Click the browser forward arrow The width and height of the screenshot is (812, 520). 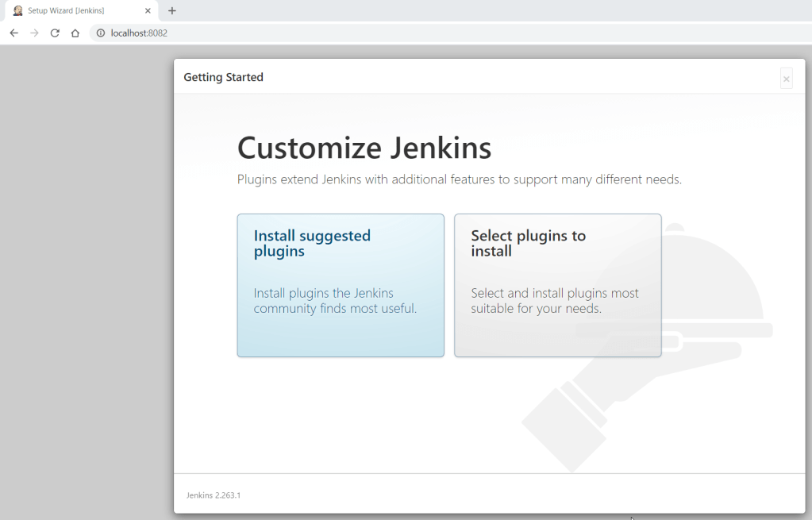(34, 33)
